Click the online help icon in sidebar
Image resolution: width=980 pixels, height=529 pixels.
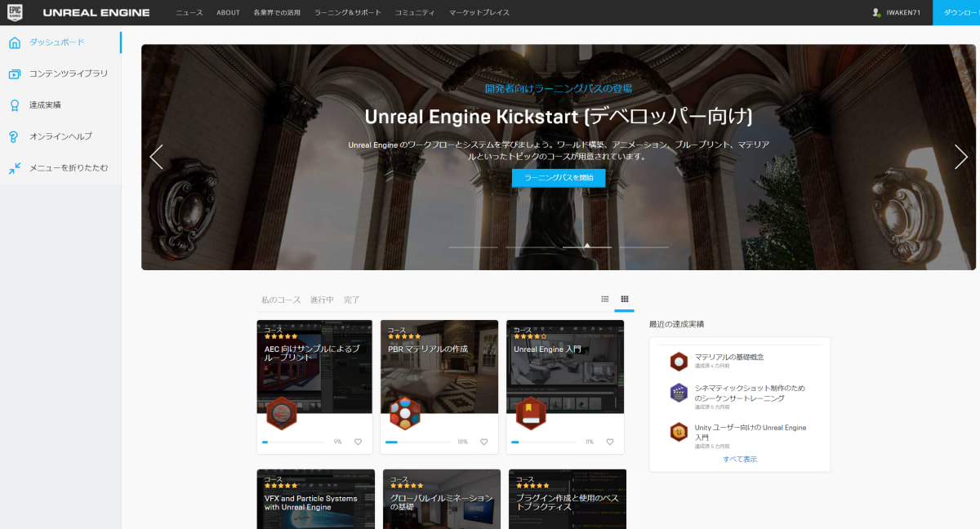tap(15, 136)
